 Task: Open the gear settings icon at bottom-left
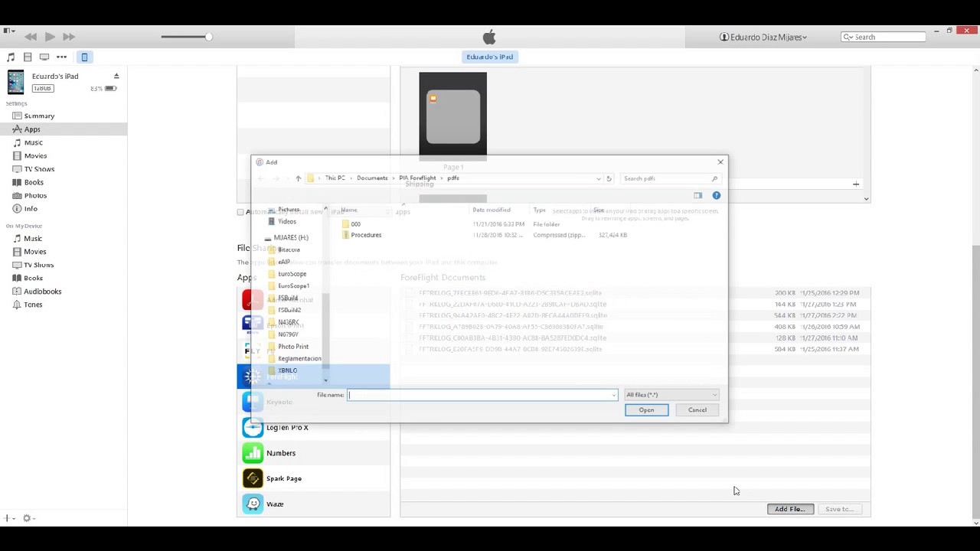click(x=28, y=518)
